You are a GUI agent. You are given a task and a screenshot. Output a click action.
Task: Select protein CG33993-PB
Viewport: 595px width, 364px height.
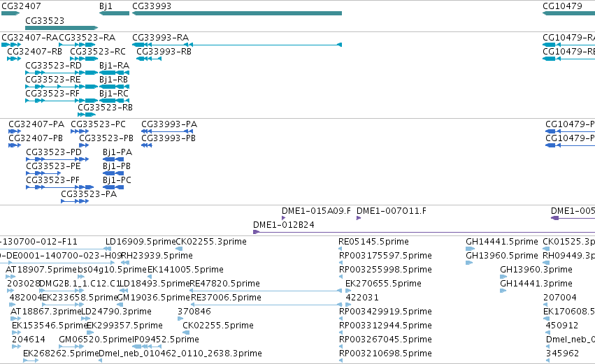pyautogui.click(x=146, y=145)
